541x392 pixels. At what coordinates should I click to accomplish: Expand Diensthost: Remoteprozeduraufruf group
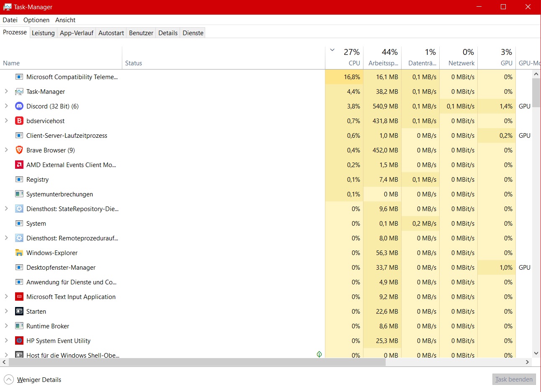pos(6,238)
